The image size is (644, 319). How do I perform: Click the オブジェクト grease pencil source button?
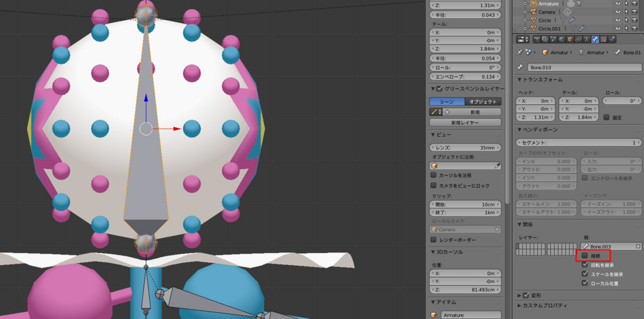(483, 102)
